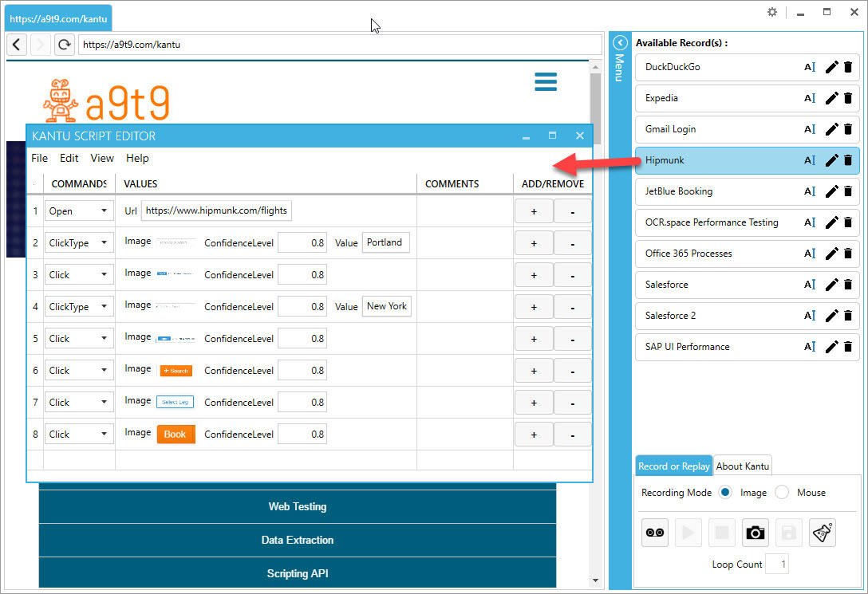
Task: Select Mouse recording mode
Action: 782,492
